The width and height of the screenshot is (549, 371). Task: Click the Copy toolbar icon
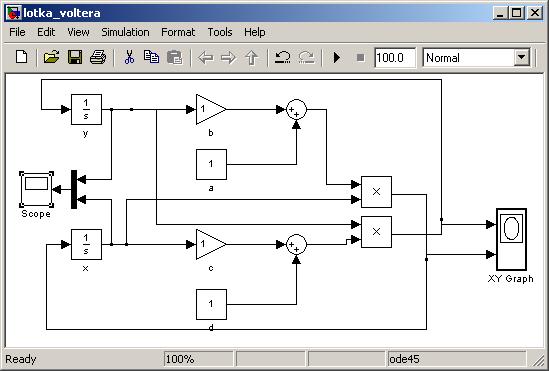pos(151,57)
